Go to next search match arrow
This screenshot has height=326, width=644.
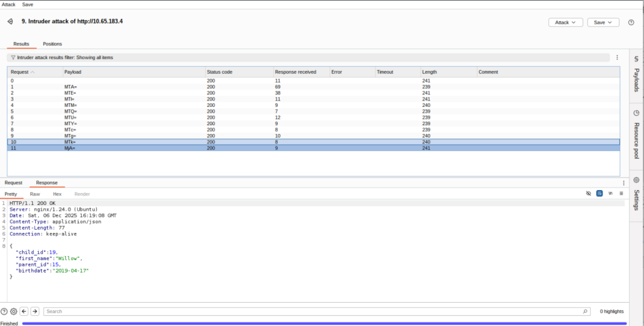coord(35,311)
